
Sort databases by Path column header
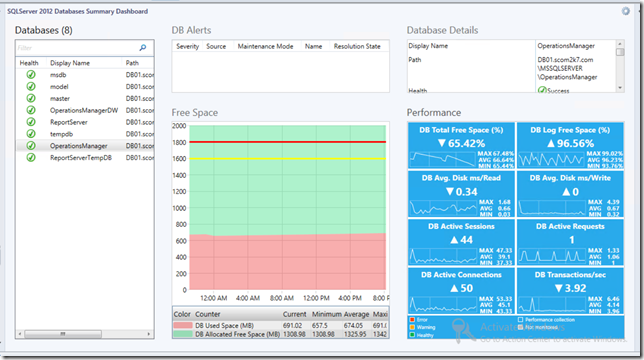coord(132,63)
